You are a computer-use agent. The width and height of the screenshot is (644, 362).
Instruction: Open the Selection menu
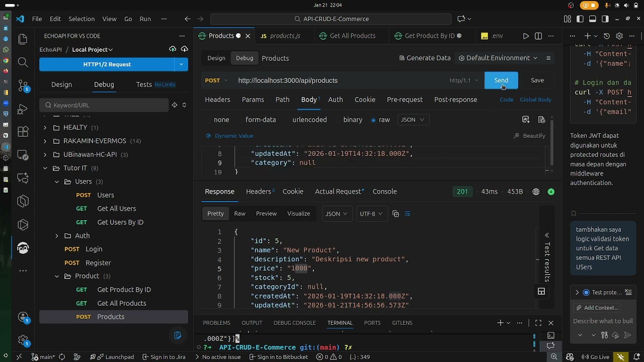click(x=82, y=19)
